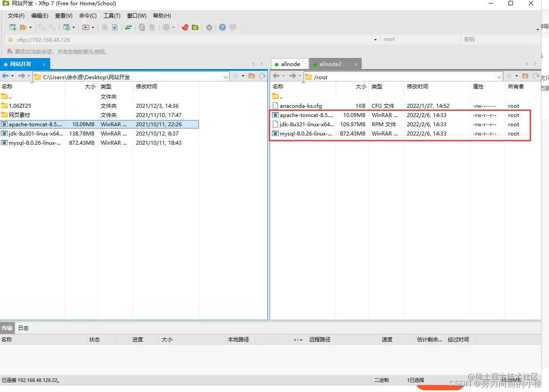Sort local files by 大小 column
549x392 pixels.
[81, 87]
